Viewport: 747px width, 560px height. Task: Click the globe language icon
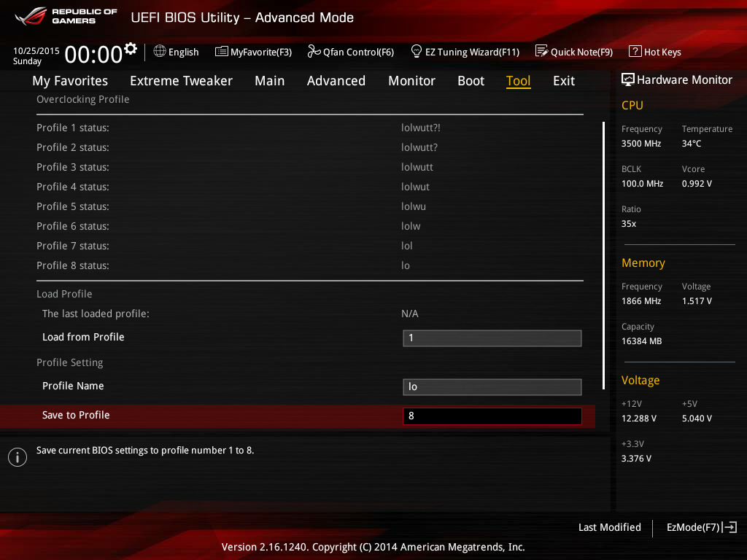coord(160,52)
